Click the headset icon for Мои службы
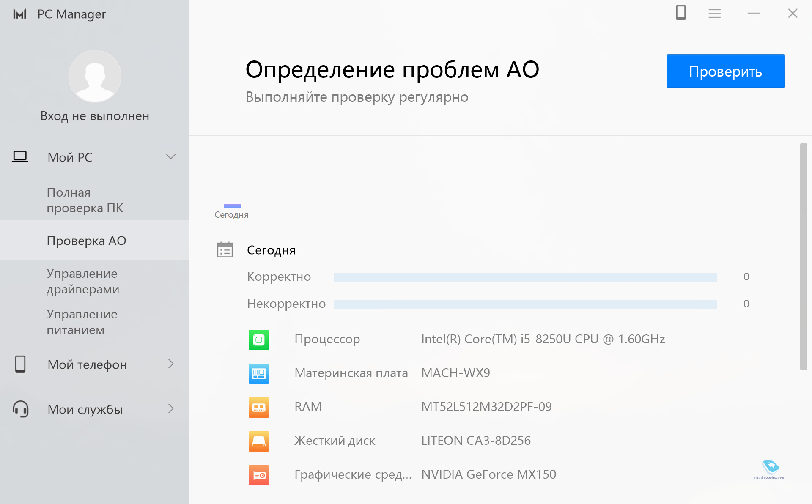 pos(20,409)
